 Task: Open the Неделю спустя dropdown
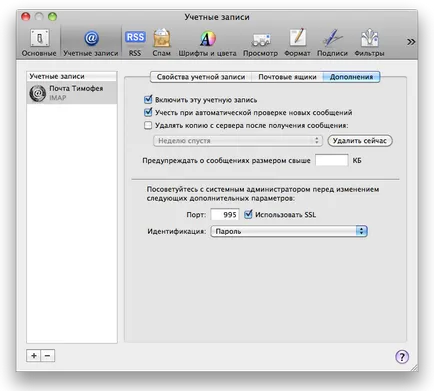[238, 141]
